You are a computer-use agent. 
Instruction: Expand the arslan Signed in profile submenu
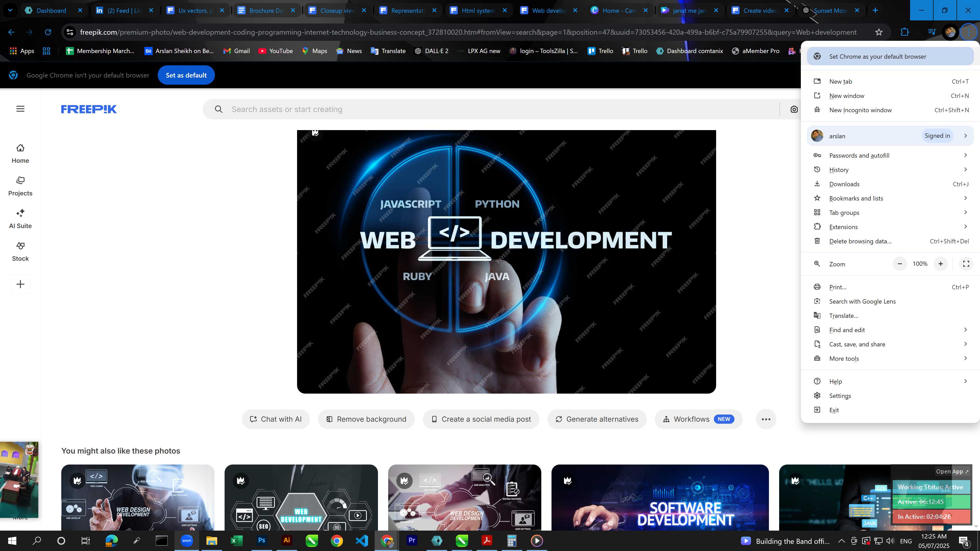click(x=891, y=136)
